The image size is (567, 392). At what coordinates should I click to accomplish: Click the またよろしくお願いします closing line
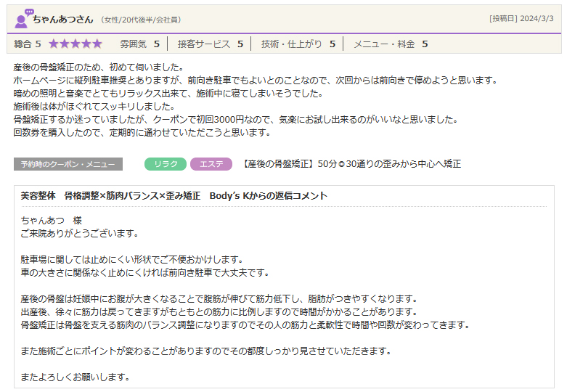point(75,377)
